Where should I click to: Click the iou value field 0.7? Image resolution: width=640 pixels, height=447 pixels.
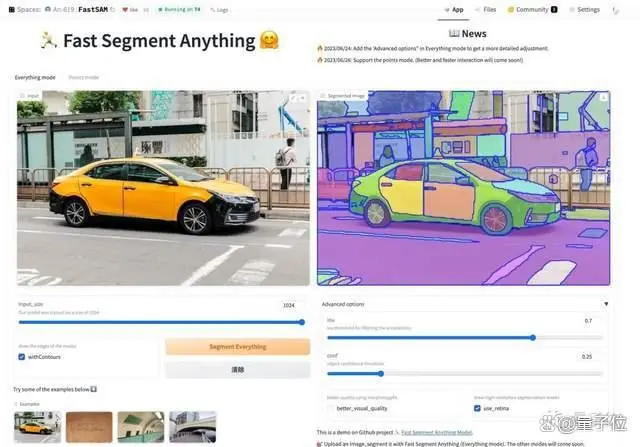588,321
